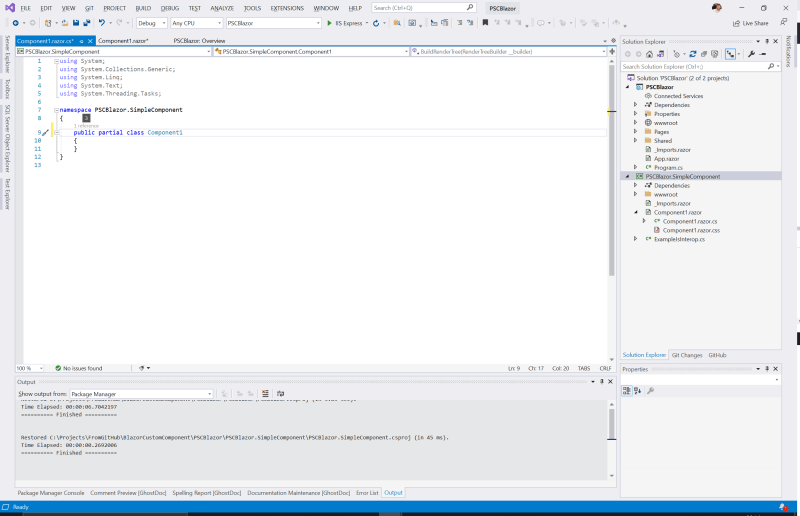Select App.razor in Solution Explorer
The width and height of the screenshot is (800, 516).
click(666, 159)
